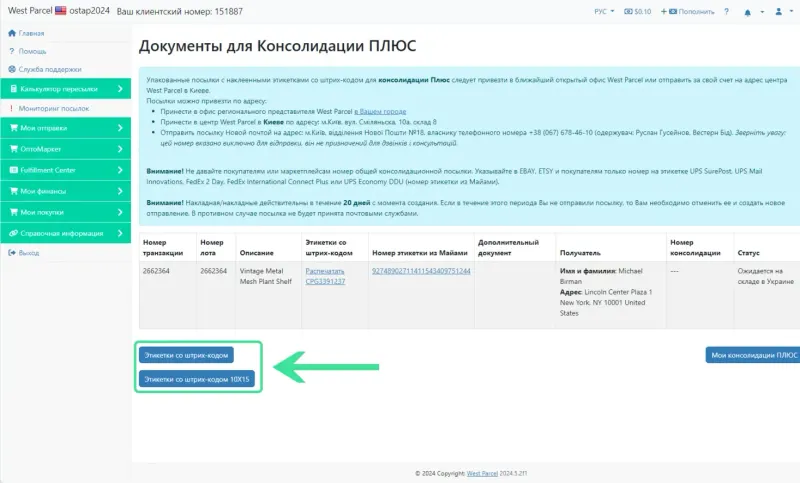
Task: Click the US flag icon in header
Action: 61,10
